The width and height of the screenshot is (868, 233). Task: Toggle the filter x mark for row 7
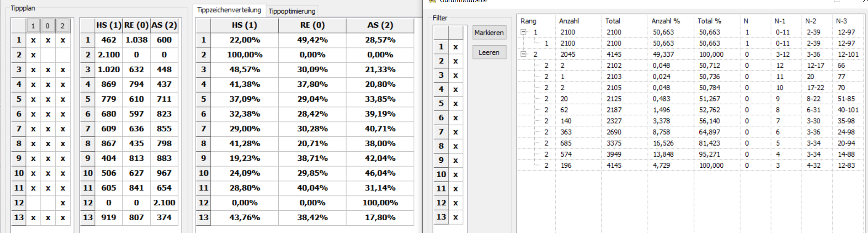coord(456,132)
